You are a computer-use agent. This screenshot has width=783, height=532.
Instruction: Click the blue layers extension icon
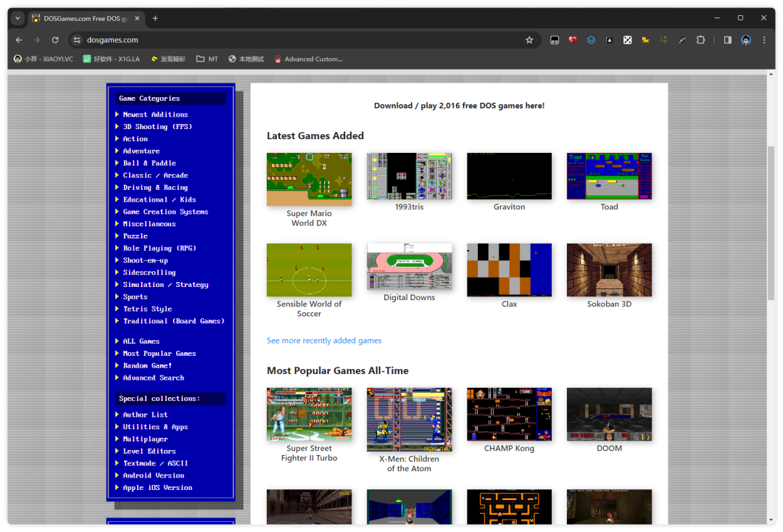591,40
